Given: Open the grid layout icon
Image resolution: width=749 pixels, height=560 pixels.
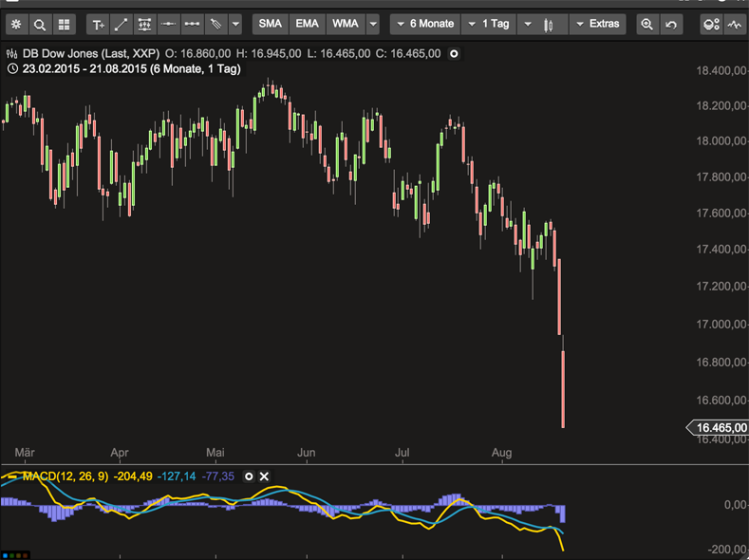Looking at the screenshot, I should [64, 25].
